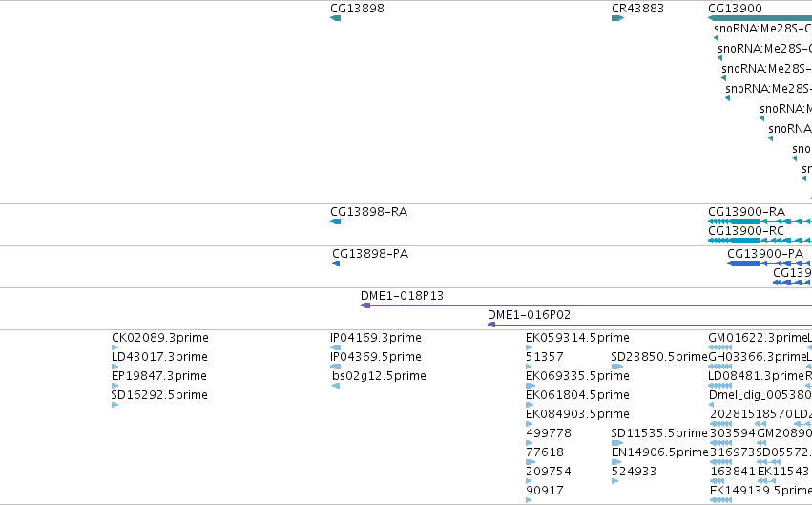Click the 51357 feature label
The image size is (812, 505).
pyautogui.click(x=544, y=357)
